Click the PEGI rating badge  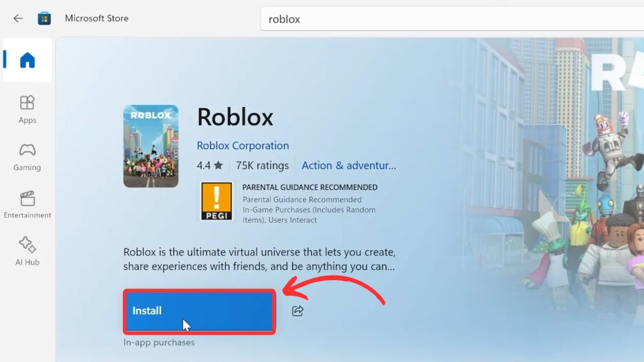pos(216,201)
